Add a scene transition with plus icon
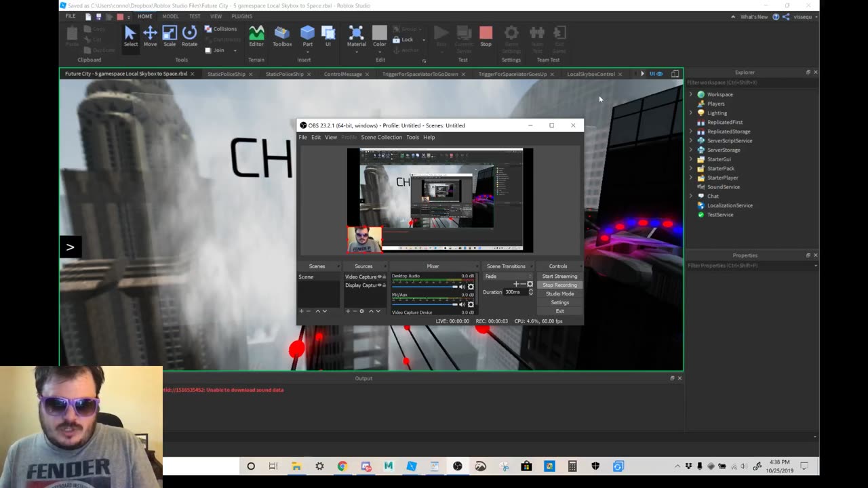This screenshot has width=868, height=488. (x=515, y=284)
